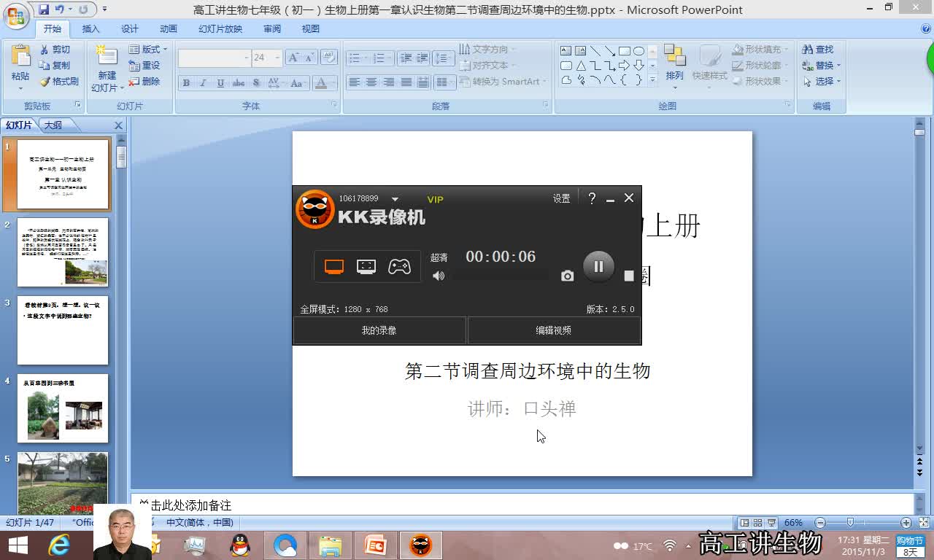Click the PowerPoint help icon
This screenshot has width=934, height=560.
pyautogui.click(x=926, y=28)
